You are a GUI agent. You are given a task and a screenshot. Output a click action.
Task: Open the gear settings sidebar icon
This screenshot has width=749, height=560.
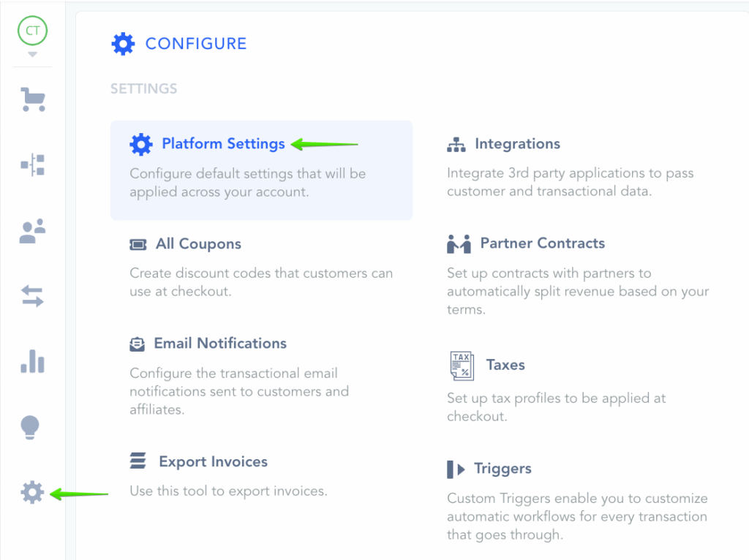click(33, 493)
